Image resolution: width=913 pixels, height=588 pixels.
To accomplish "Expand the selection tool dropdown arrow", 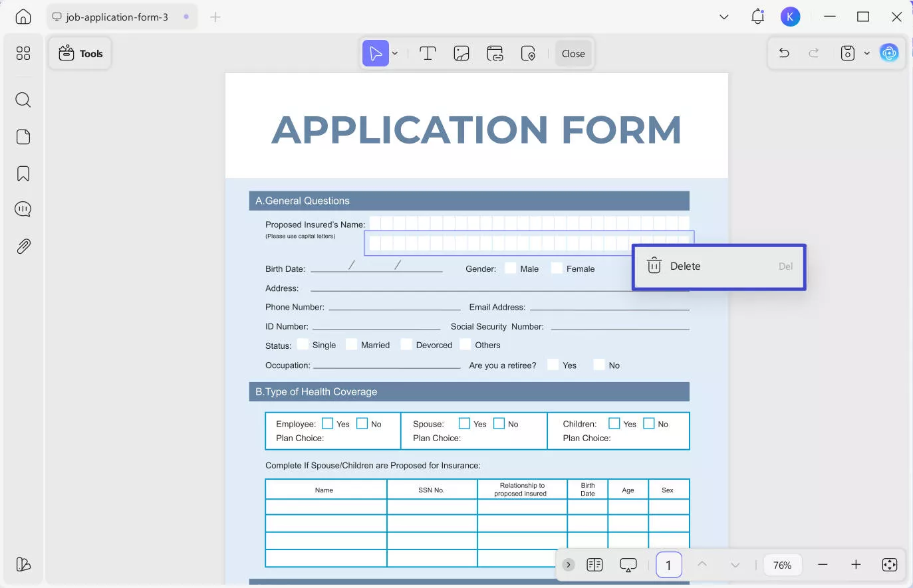I will pos(394,53).
